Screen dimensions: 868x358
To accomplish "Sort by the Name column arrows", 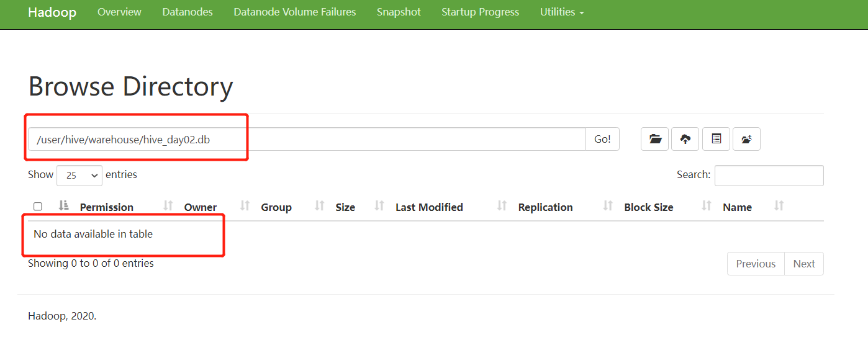I will (x=779, y=206).
